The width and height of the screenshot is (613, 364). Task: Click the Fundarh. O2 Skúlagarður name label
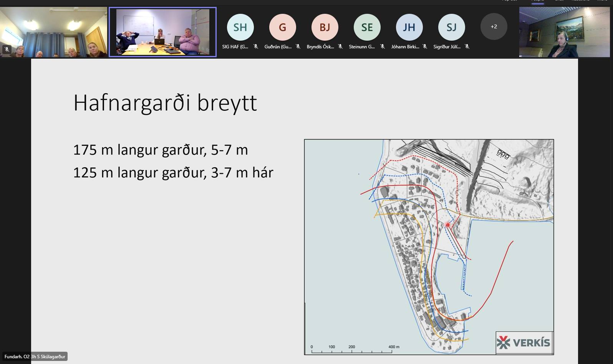35,357
